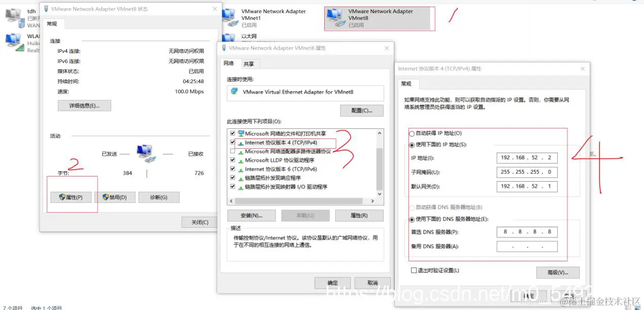Click the 首选 DNS 服务器 input field
Viewport: 644px width, 310px height.
[x=527, y=232]
